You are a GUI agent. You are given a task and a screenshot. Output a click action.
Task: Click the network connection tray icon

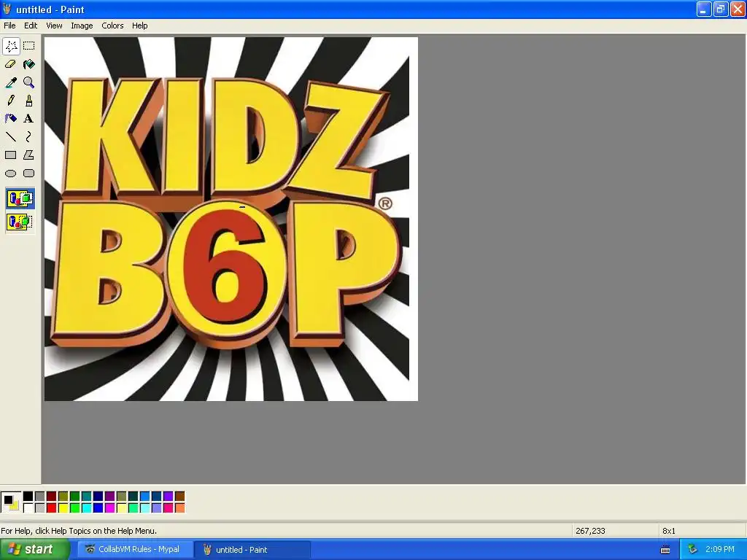point(692,550)
